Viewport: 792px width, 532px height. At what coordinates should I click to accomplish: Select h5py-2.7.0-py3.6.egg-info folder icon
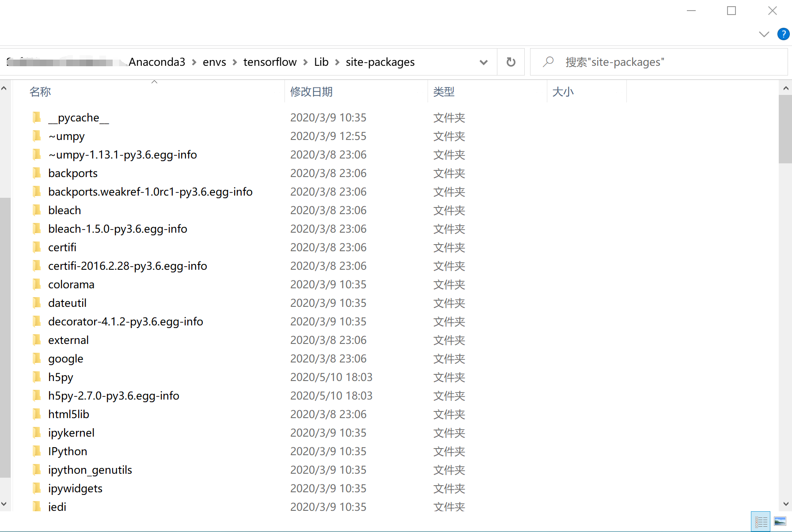pos(37,396)
